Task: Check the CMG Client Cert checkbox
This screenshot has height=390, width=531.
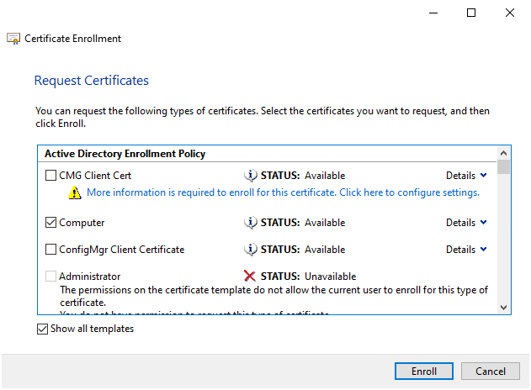Action: coord(51,175)
